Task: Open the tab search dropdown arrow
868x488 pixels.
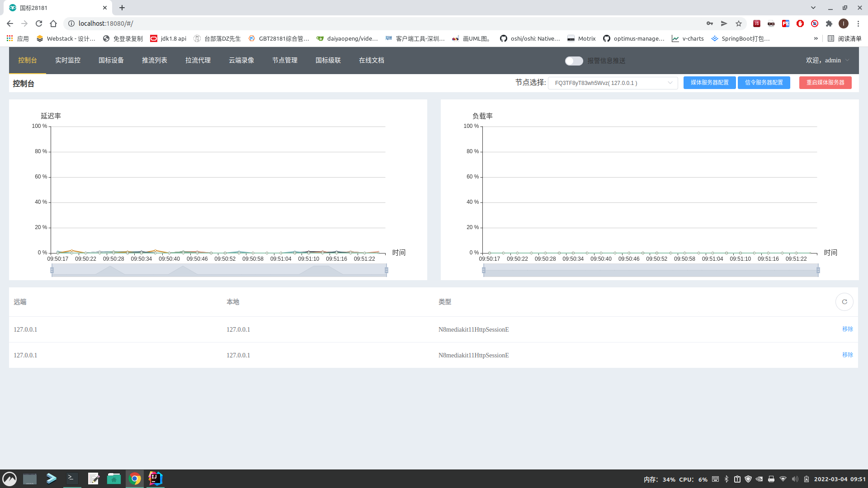Action: click(813, 8)
